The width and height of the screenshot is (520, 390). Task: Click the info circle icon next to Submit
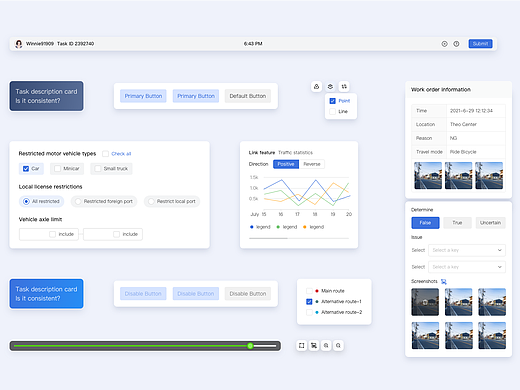pos(456,44)
